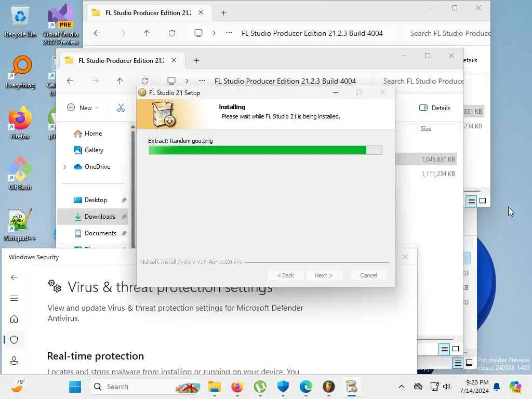
Task: Open Documents in navigation pane
Action: pos(92,233)
